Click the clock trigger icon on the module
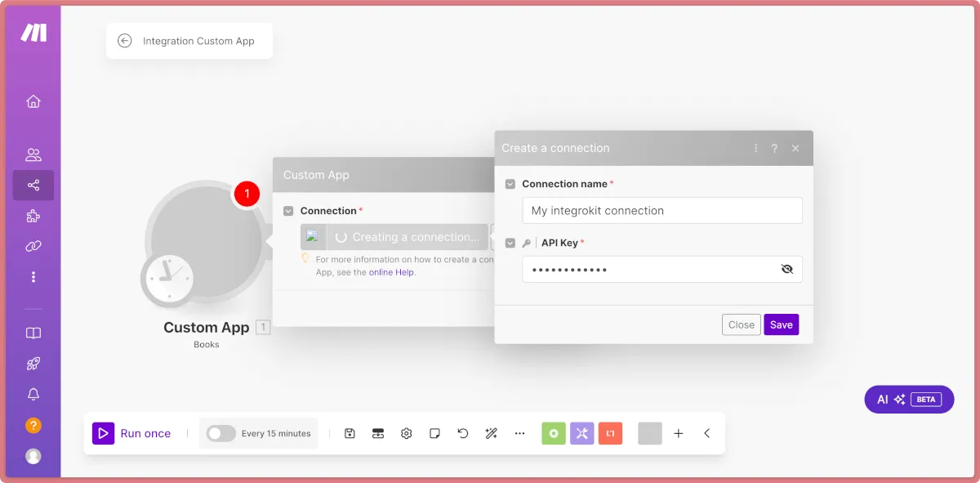Screen dimensions: 980x483 (x=167, y=280)
